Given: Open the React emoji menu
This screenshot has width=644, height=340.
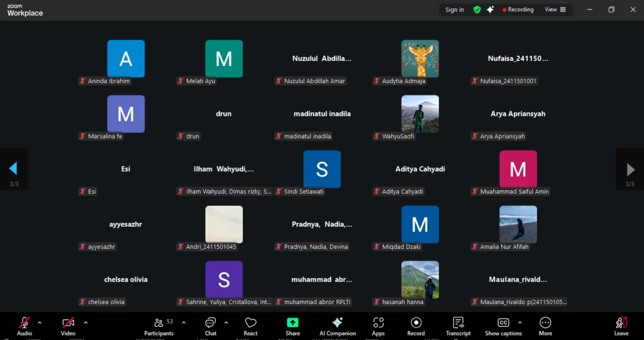Looking at the screenshot, I should [x=250, y=326].
